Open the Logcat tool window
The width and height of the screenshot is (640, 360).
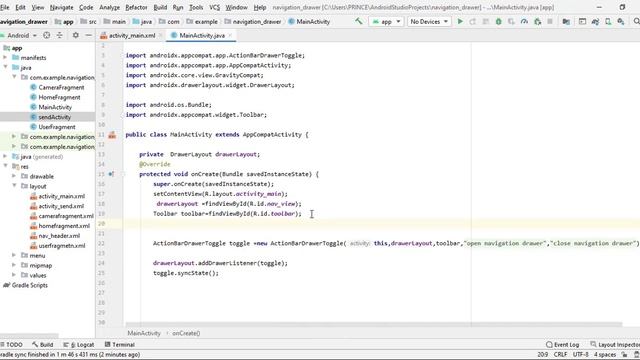point(79,344)
